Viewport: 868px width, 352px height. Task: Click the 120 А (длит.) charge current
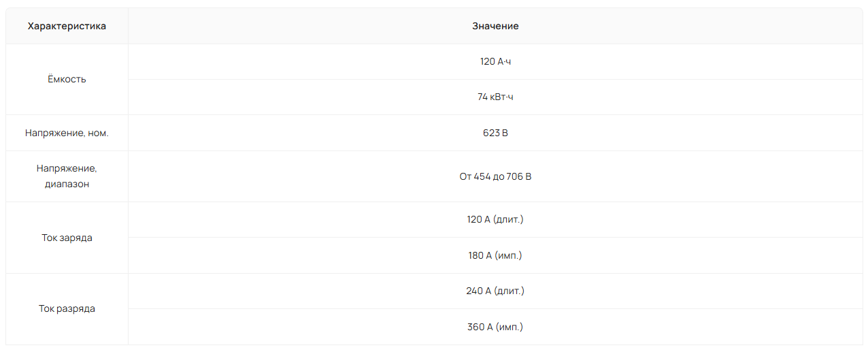(x=495, y=219)
